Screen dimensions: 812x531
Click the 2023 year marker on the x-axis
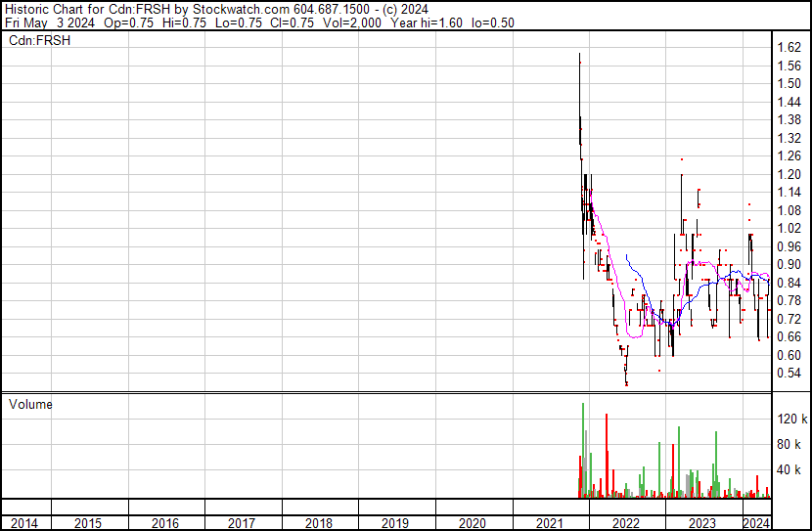[x=702, y=523]
